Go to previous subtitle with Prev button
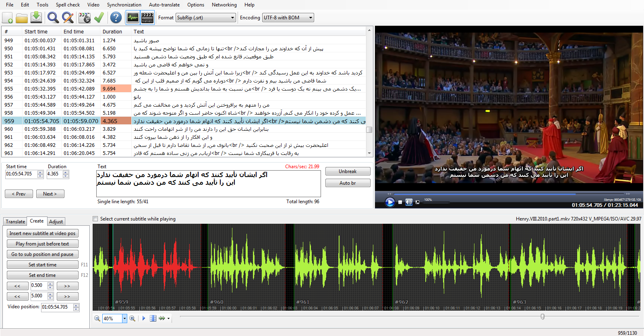644x336 pixels. (19, 194)
